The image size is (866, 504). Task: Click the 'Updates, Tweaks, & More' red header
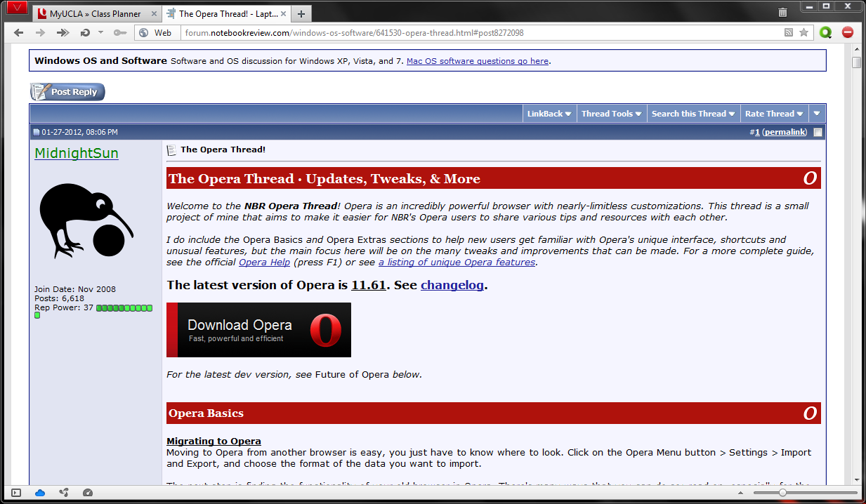tap(494, 178)
